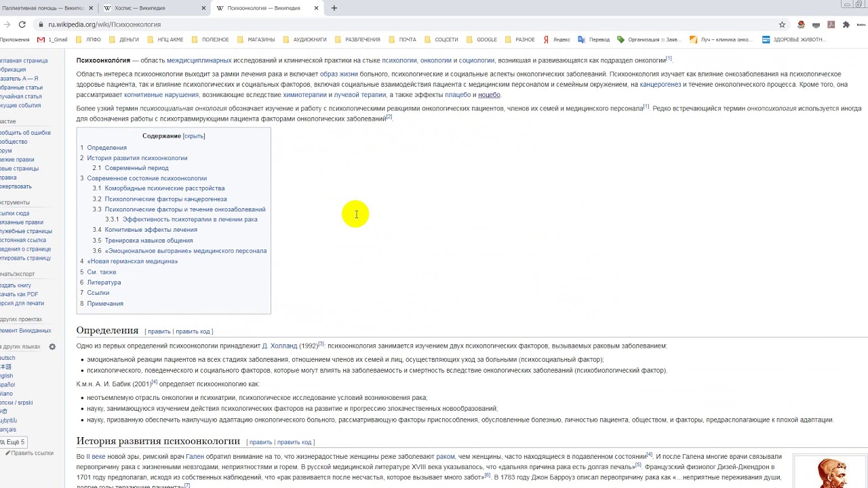Screen dimensions: 868x488
Task: Open the 1_Gmail bookmark
Action: tap(52, 39)
